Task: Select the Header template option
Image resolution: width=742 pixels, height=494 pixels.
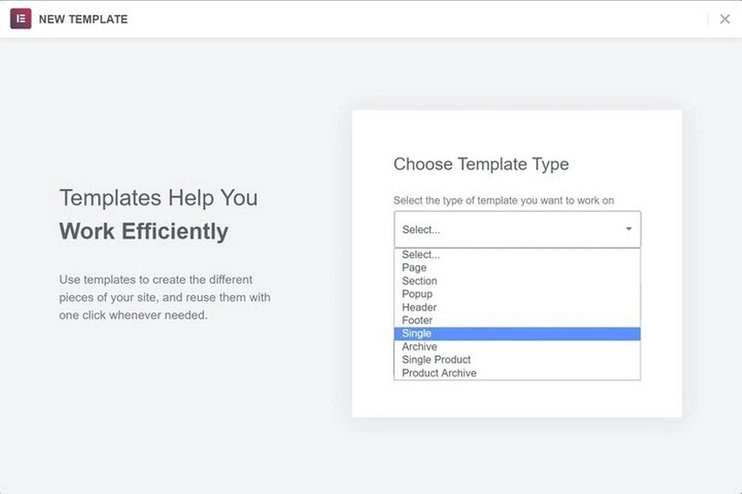Action: [x=418, y=307]
